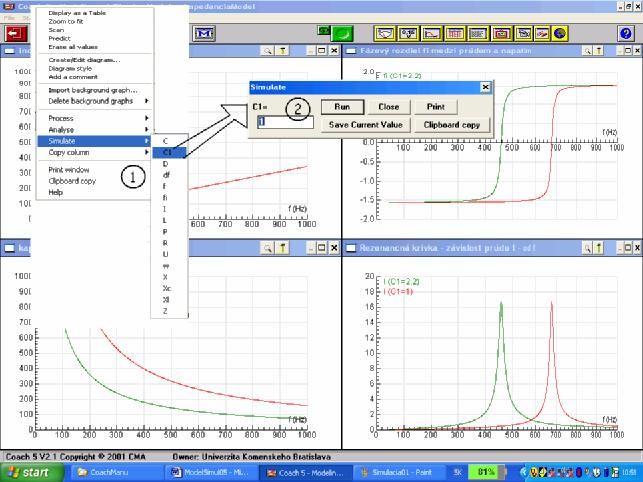Click the magnifier icon in the 'kap' graph pane
This screenshot has width=643, height=482.
(267, 248)
